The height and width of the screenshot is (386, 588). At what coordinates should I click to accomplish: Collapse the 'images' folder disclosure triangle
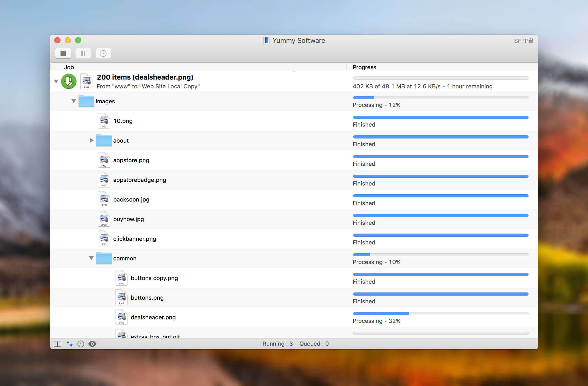point(73,101)
